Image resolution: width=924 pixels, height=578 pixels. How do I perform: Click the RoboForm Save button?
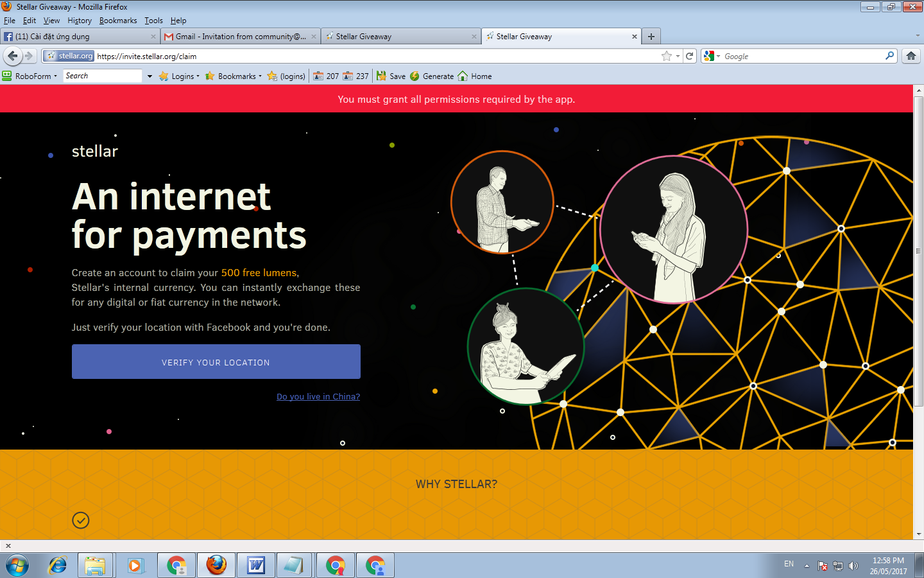391,76
